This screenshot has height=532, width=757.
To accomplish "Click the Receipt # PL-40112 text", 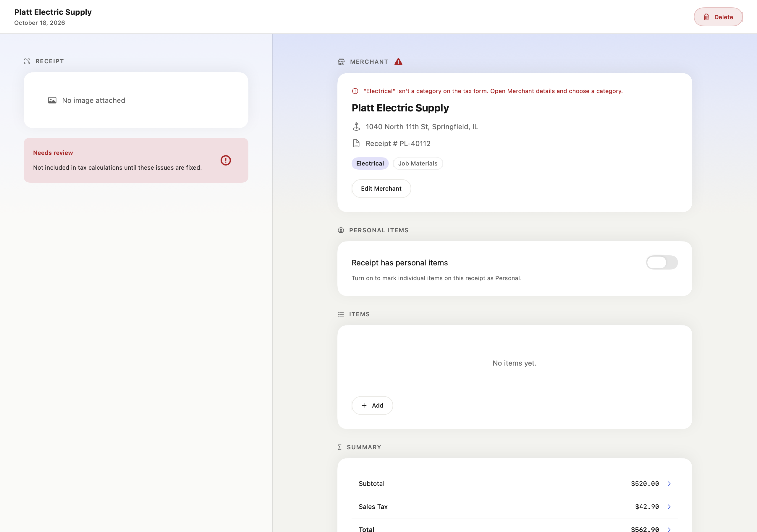I will pyautogui.click(x=398, y=143).
